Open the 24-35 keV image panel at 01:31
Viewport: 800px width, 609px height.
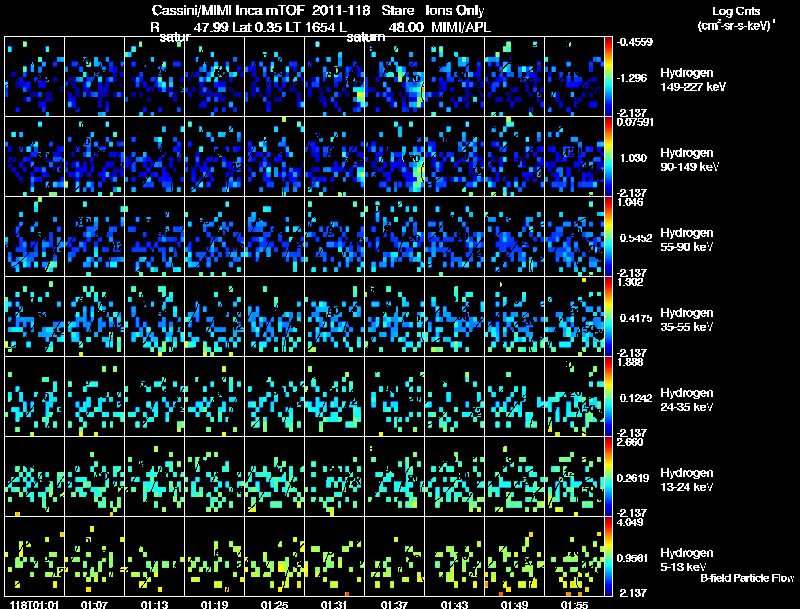tap(334, 397)
